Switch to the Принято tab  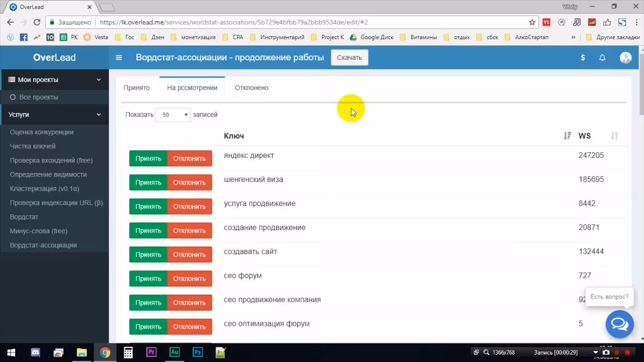tap(136, 87)
